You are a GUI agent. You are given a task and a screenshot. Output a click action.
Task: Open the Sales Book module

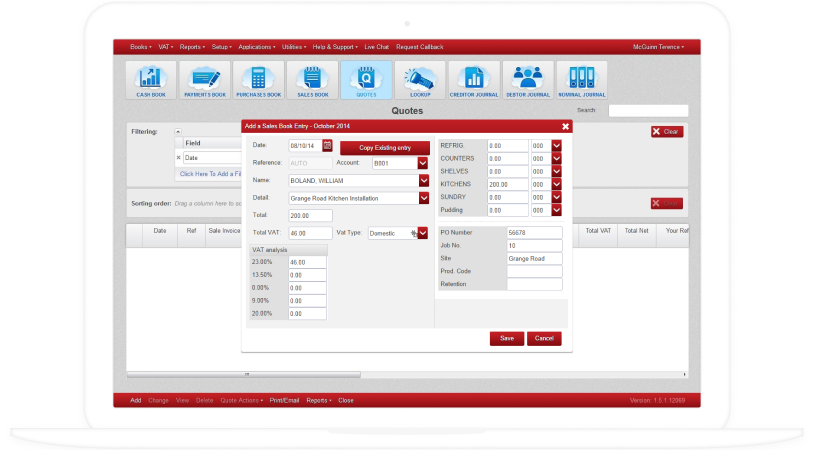coord(313,80)
